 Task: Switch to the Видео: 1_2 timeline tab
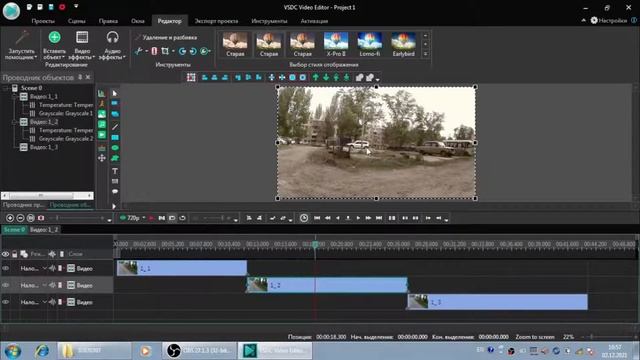coord(44,230)
